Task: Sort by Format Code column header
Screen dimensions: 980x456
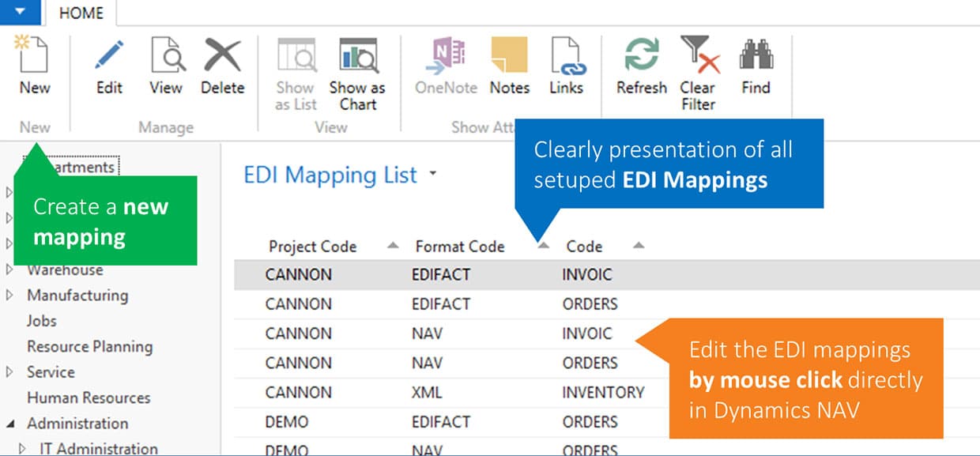Action: (x=459, y=246)
